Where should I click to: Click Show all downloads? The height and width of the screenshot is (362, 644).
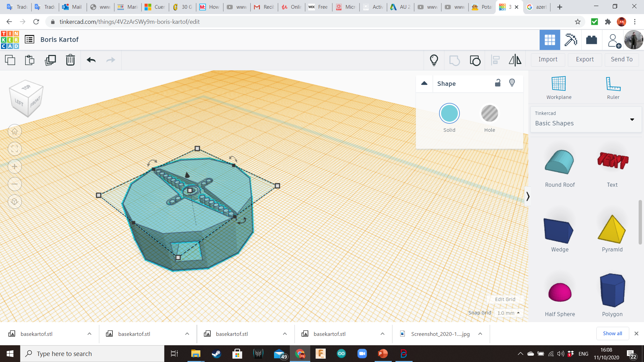[x=612, y=334]
